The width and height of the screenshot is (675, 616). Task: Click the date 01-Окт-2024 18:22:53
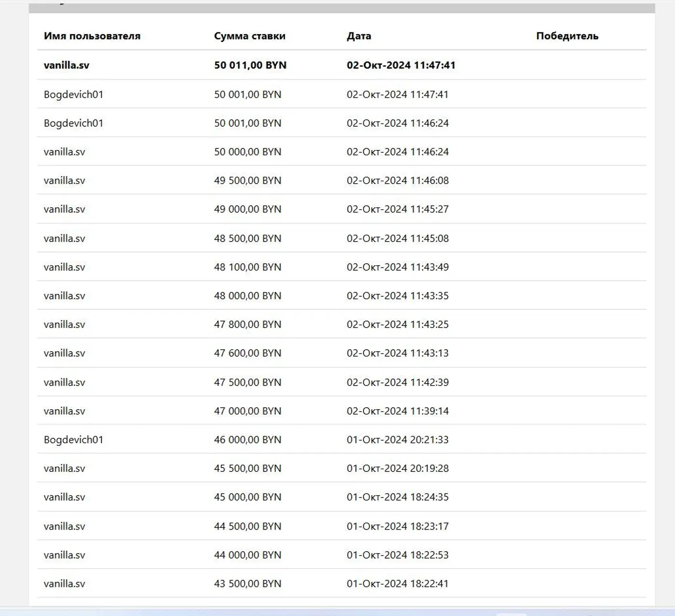click(398, 555)
